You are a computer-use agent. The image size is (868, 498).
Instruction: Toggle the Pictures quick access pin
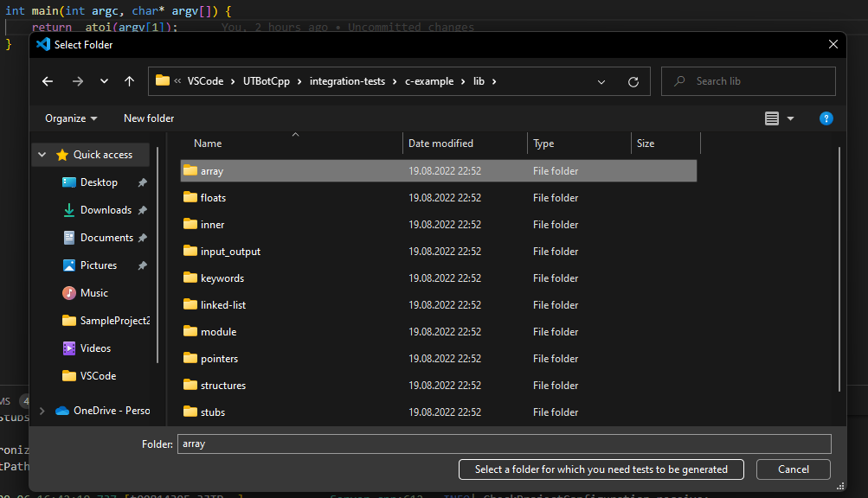coord(142,265)
